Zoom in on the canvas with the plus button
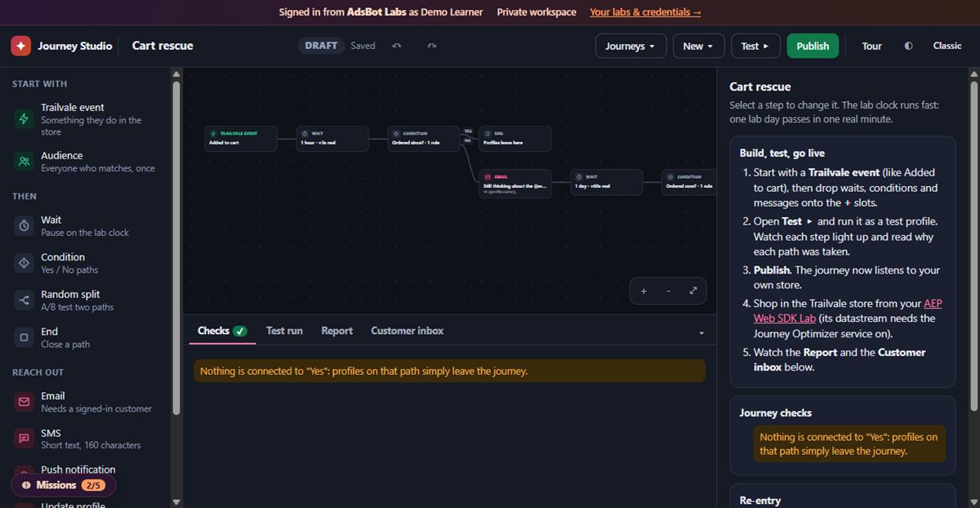Image resolution: width=980 pixels, height=508 pixels. tap(644, 291)
